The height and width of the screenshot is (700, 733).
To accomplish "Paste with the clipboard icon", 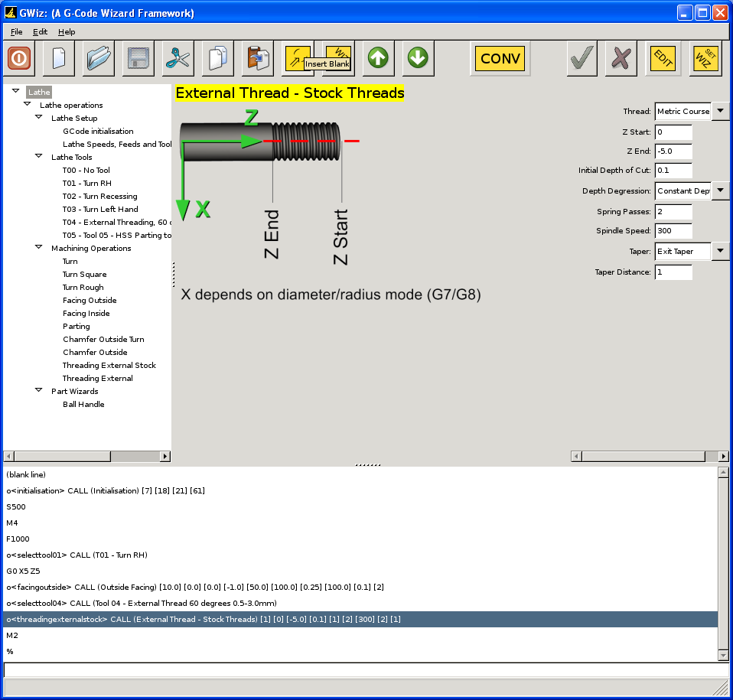I will (x=258, y=58).
